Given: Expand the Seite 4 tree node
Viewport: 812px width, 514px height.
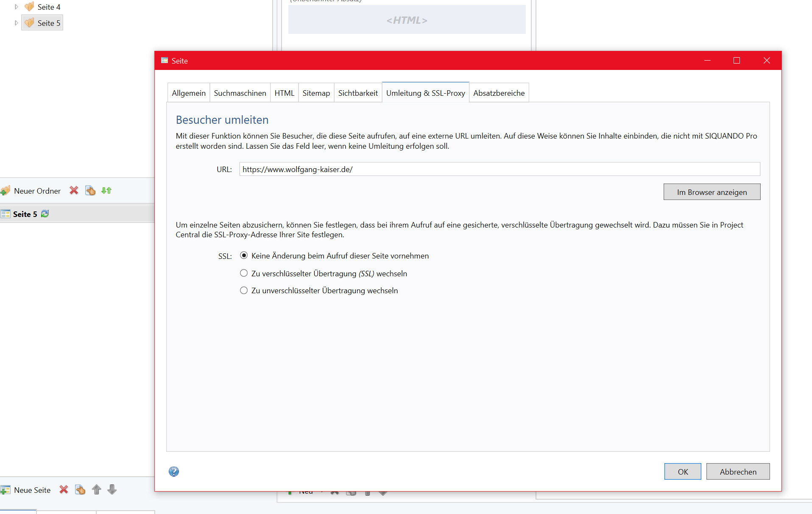Looking at the screenshot, I should pos(17,7).
